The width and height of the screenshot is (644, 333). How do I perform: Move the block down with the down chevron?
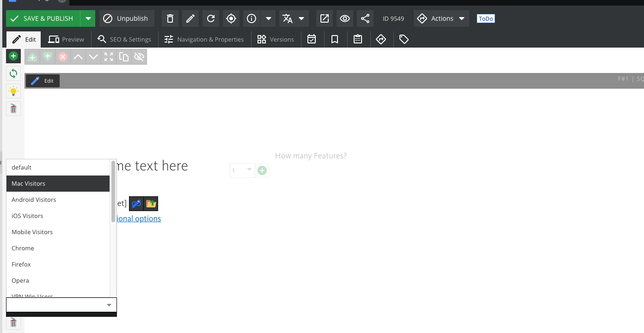point(93,57)
